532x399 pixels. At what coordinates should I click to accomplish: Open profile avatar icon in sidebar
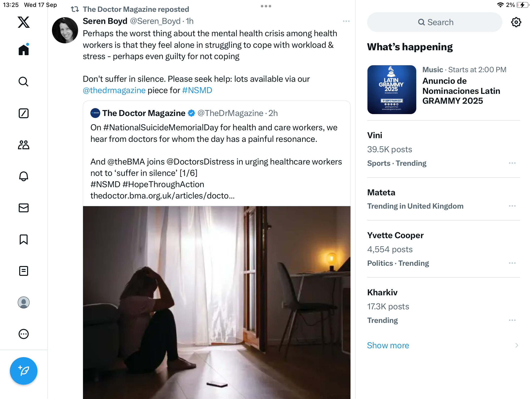coord(24,302)
